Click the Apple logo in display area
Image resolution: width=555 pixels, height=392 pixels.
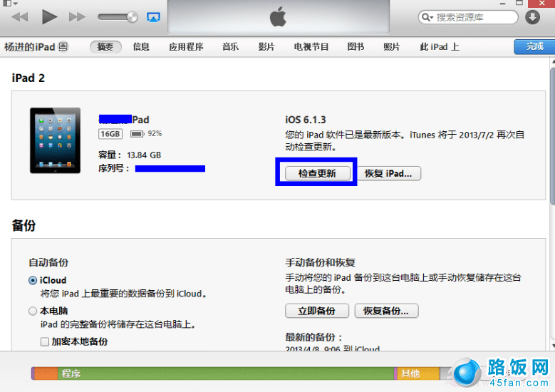point(278,16)
